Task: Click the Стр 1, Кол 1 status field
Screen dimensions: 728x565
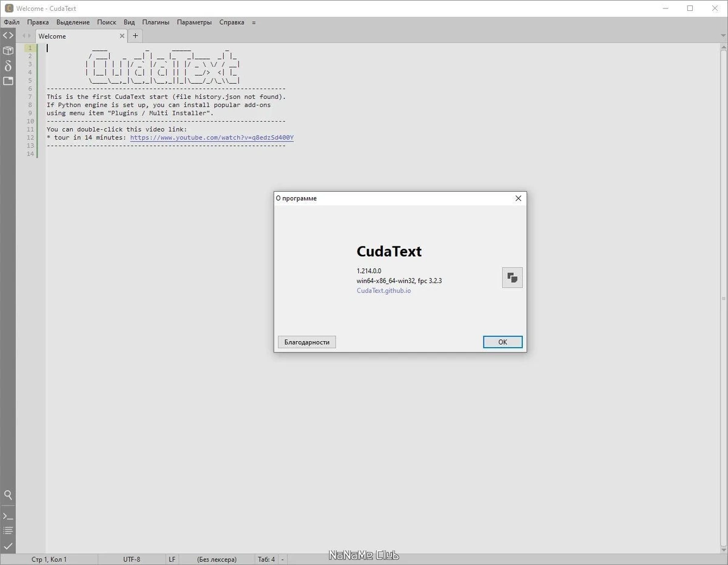Action: point(49,559)
